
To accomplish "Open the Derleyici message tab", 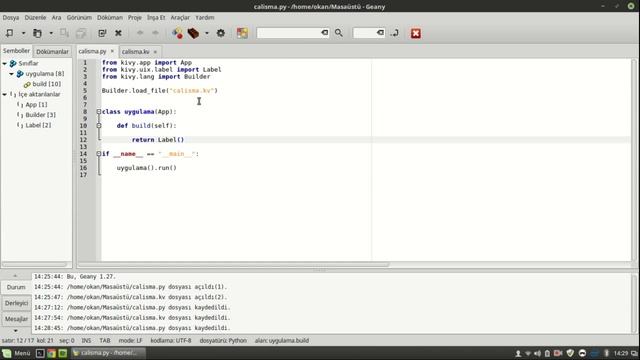I will 16,303.
